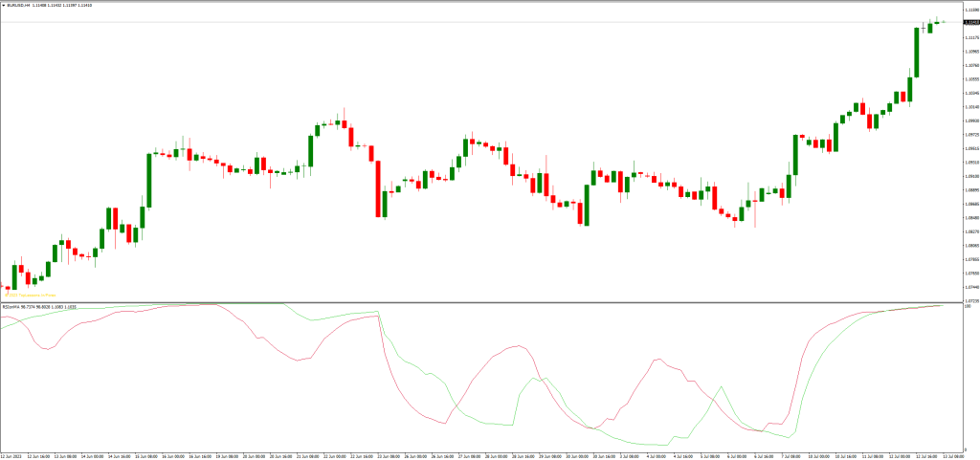Click the separator between chart and indicator window
The image size is (980, 460).
pos(479,303)
